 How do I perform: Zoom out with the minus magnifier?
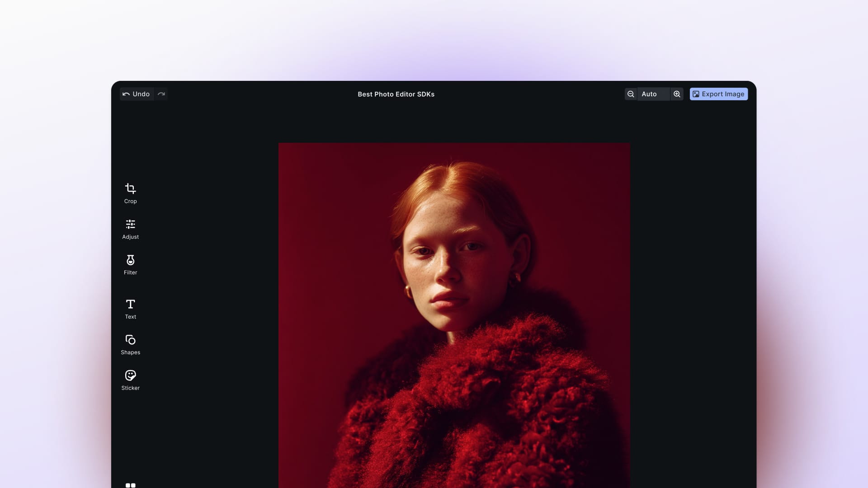click(631, 94)
